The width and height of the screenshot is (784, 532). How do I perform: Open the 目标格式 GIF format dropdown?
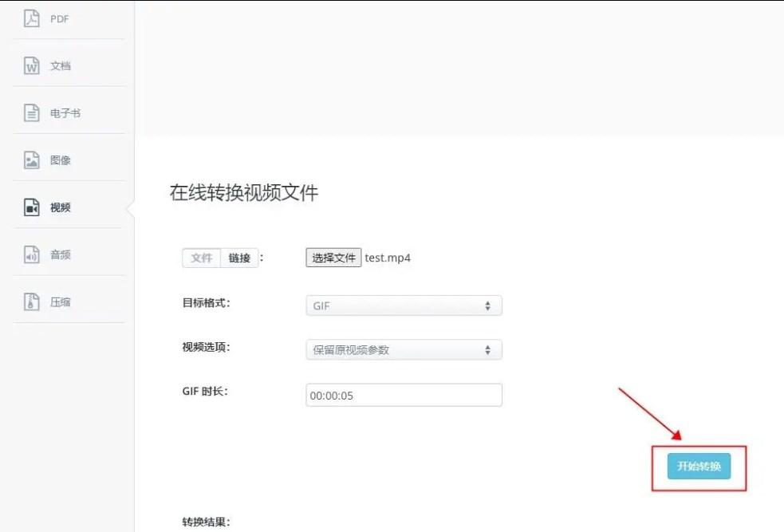click(404, 305)
